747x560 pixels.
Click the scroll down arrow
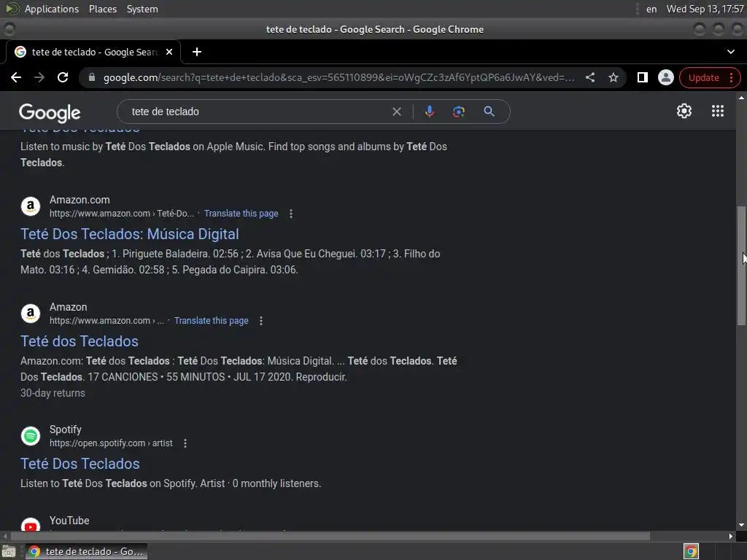(x=741, y=525)
